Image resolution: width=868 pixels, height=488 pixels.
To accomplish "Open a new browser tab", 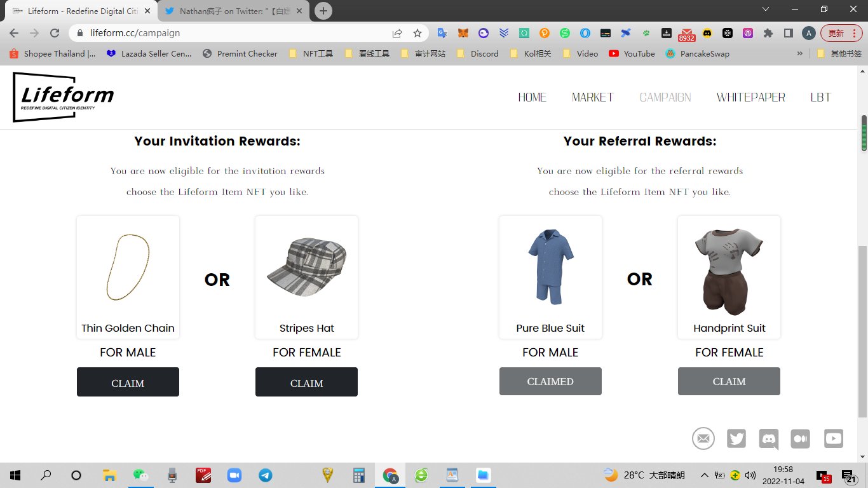I will click(323, 11).
